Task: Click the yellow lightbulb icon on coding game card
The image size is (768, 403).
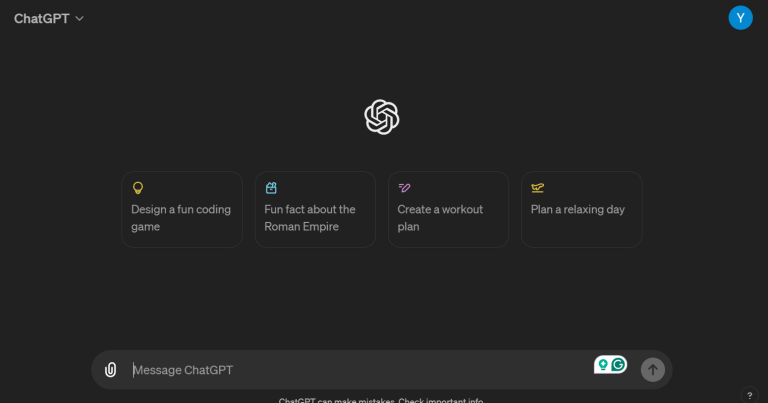Action: [x=138, y=187]
